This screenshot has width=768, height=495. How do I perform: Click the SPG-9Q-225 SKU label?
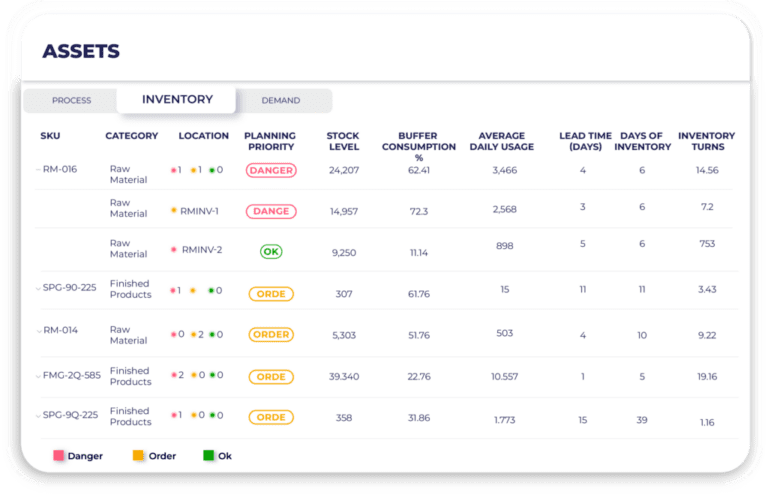[71, 415]
